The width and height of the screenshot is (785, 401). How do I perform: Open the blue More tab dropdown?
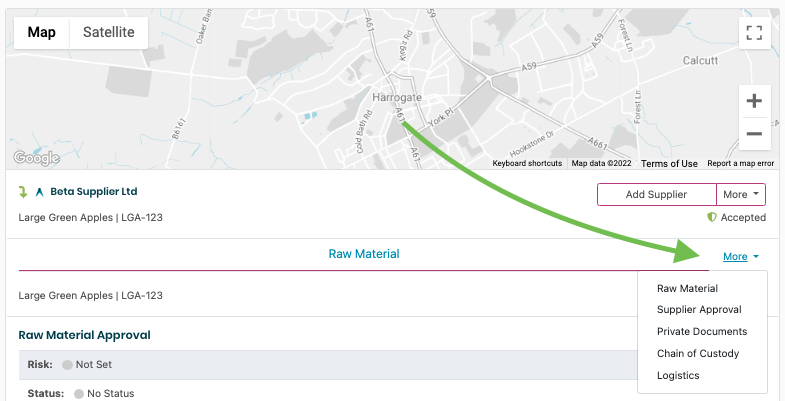[x=740, y=257]
